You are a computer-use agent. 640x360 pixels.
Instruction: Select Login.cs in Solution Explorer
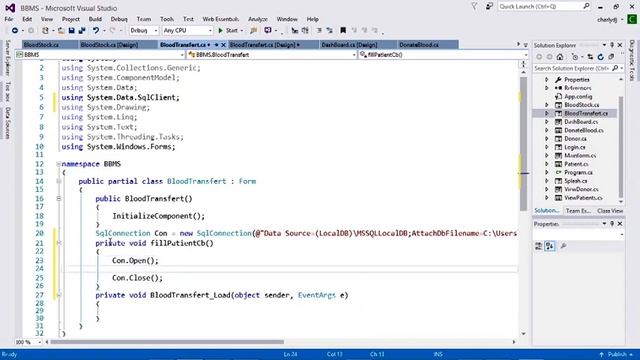(x=574, y=147)
